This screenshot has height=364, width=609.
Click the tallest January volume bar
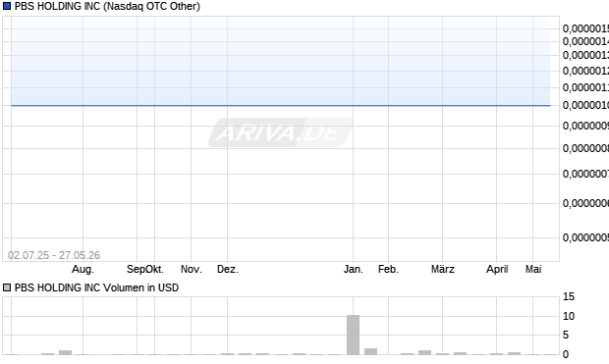tap(353, 335)
